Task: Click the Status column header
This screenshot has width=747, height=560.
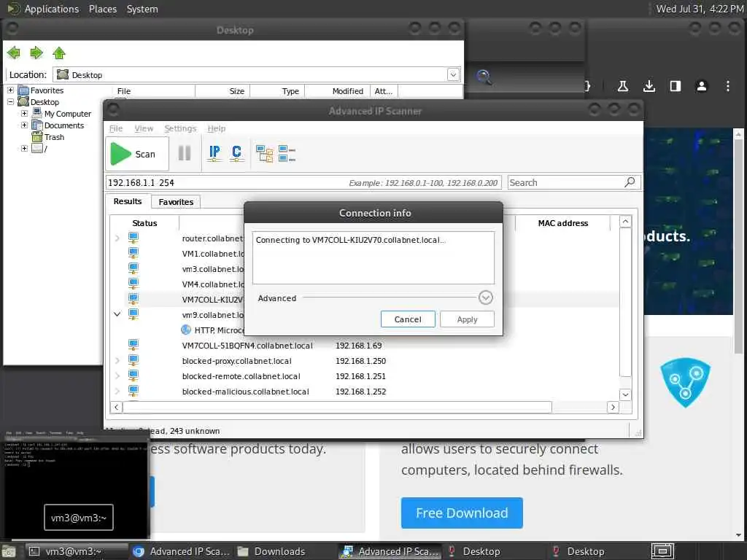Action: tap(144, 223)
